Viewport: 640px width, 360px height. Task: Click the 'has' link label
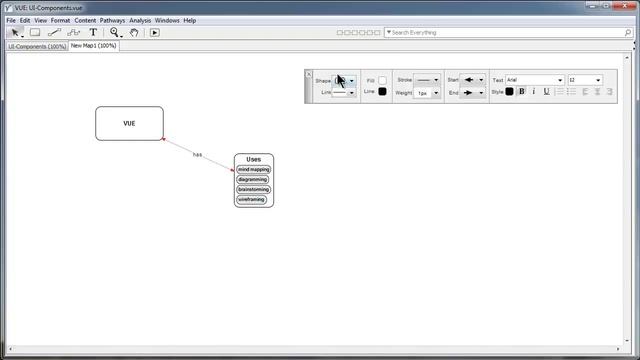[x=198, y=155]
